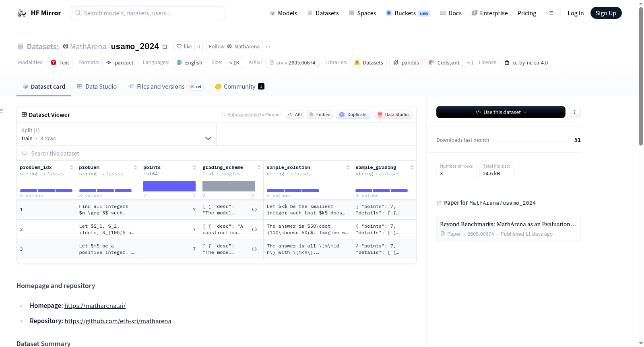Expand JSON of row 1 grading_scheme
644x347 pixels.
[254, 210]
